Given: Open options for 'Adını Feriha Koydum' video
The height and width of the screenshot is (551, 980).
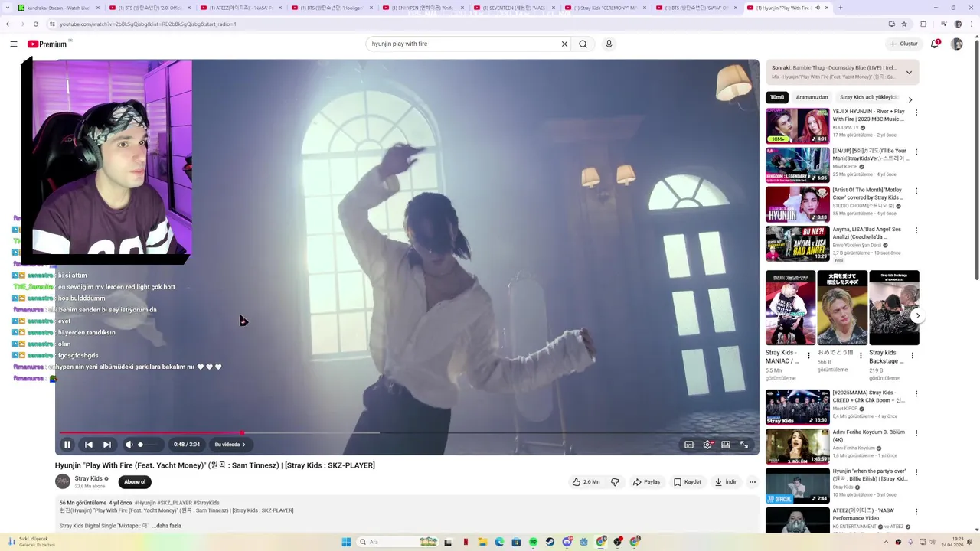Looking at the screenshot, I should pyautogui.click(x=916, y=433).
